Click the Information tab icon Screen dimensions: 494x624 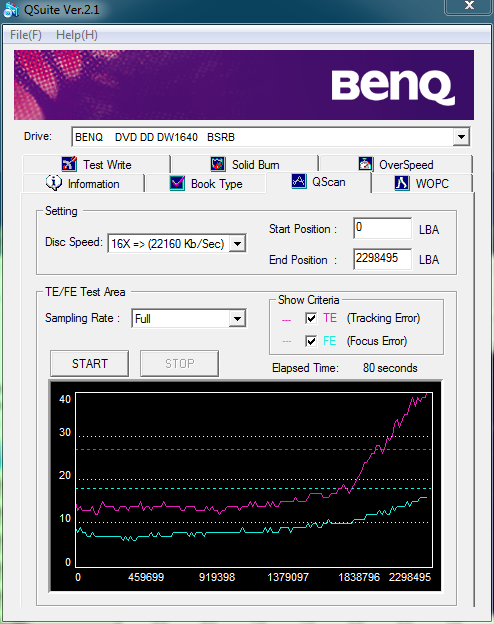click(54, 183)
